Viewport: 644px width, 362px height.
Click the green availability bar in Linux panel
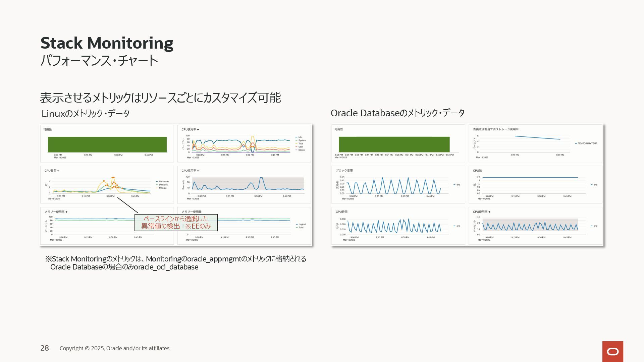coord(107,144)
